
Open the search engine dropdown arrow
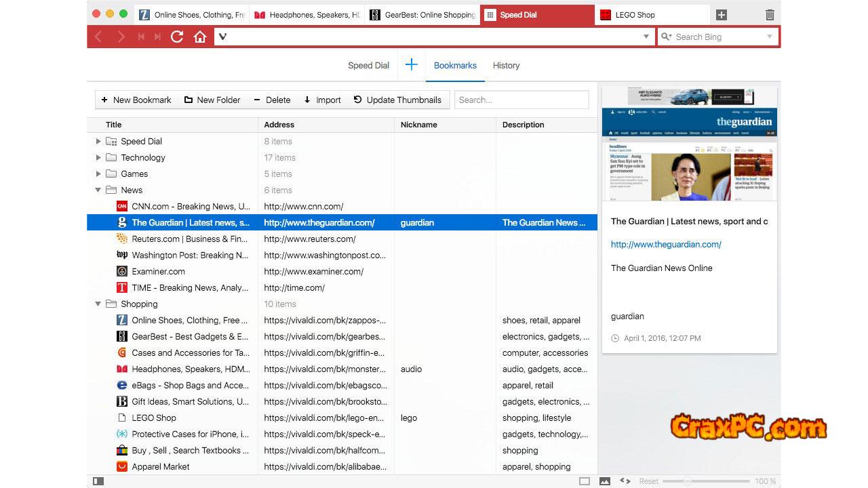[x=769, y=37]
